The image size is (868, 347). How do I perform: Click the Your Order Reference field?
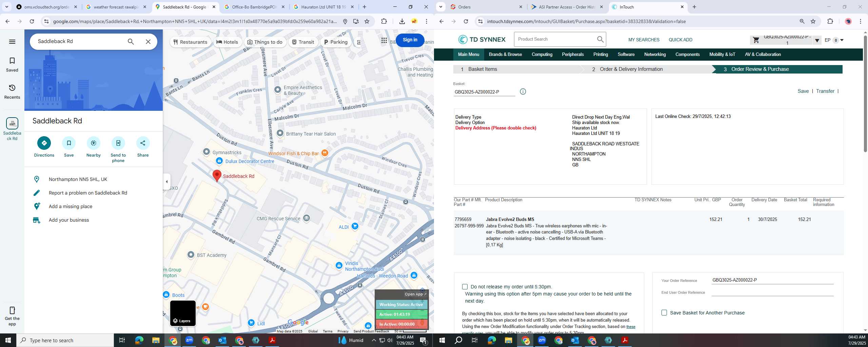[x=772, y=280]
